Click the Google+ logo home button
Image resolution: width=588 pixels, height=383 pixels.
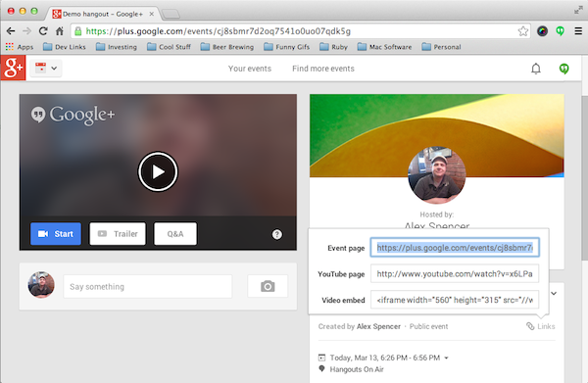pos(13,68)
